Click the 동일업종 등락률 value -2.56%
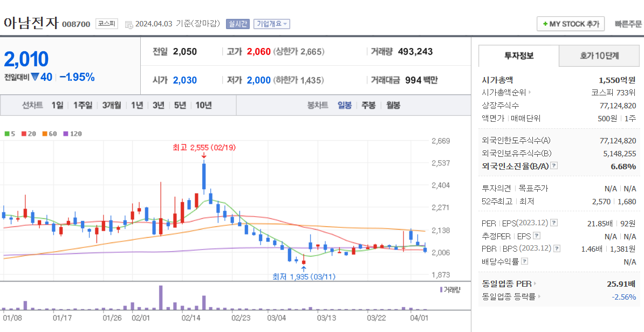The image size is (644, 332). (624, 297)
